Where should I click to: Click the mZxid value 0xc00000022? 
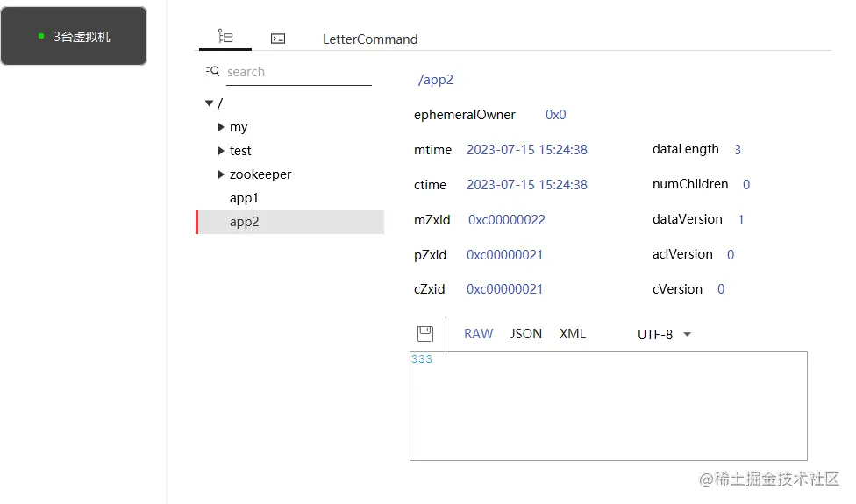(507, 220)
